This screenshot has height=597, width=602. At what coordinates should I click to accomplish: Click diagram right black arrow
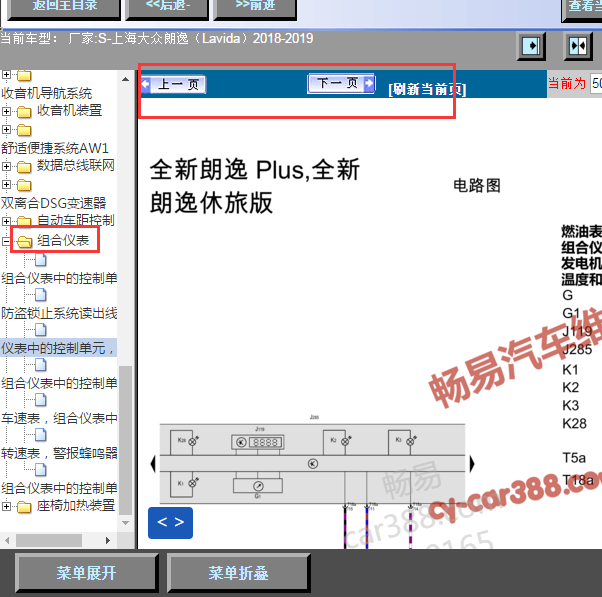coord(471,464)
